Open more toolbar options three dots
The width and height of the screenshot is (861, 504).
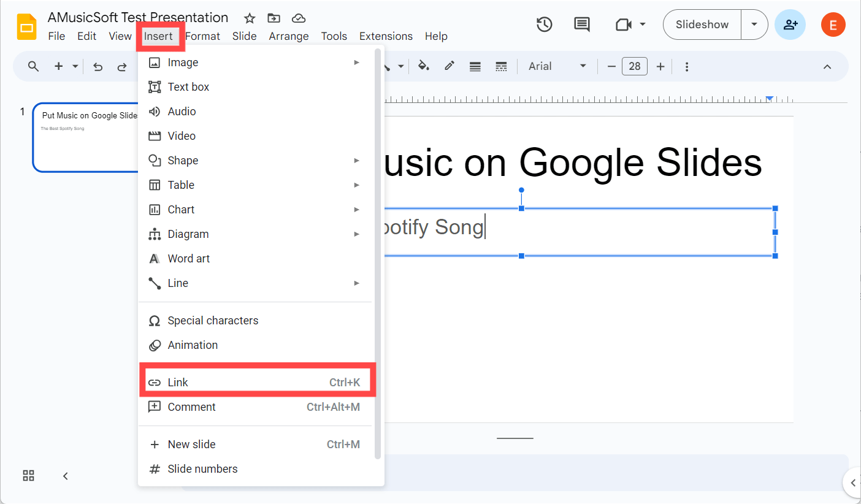click(687, 66)
